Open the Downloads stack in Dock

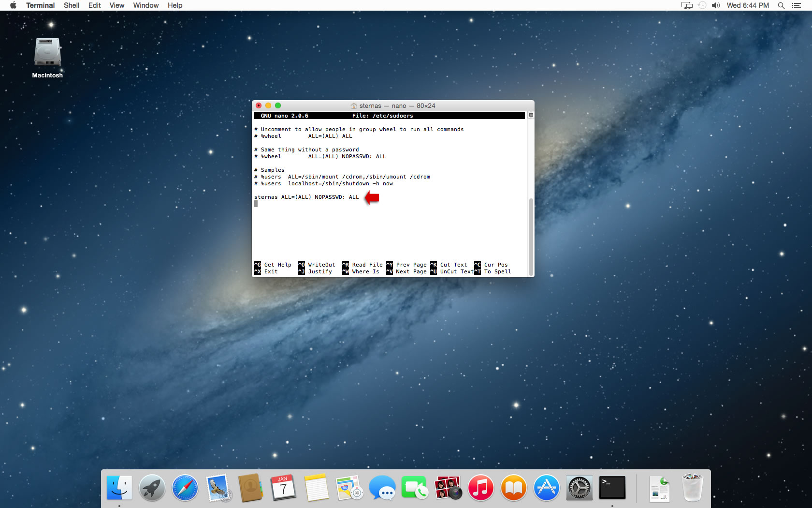point(660,488)
